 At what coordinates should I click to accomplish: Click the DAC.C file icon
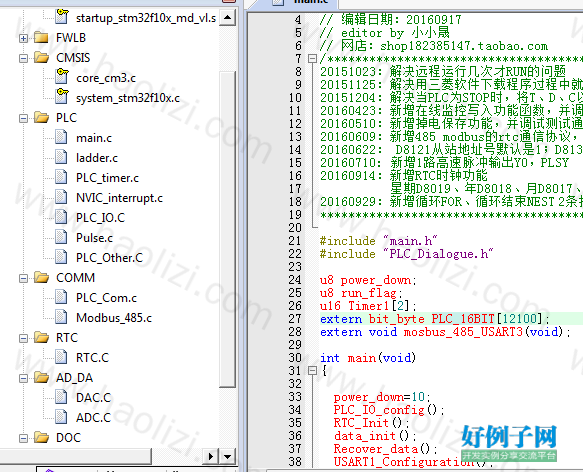[x=61, y=397]
